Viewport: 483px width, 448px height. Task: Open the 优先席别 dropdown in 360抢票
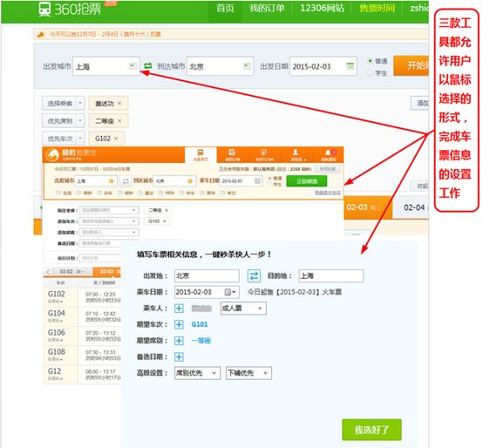pyautogui.click(x=80, y=121)
